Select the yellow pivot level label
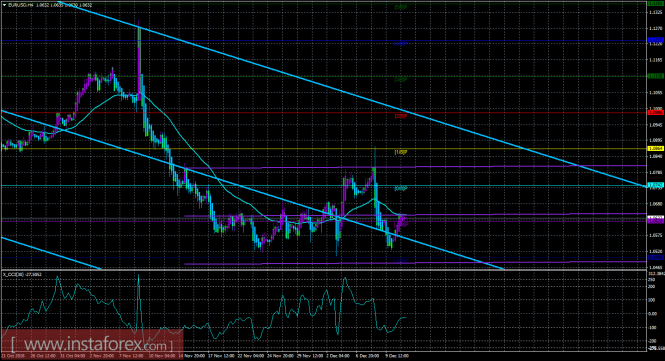This screenshot has width=665, height=361. [401, 152]
